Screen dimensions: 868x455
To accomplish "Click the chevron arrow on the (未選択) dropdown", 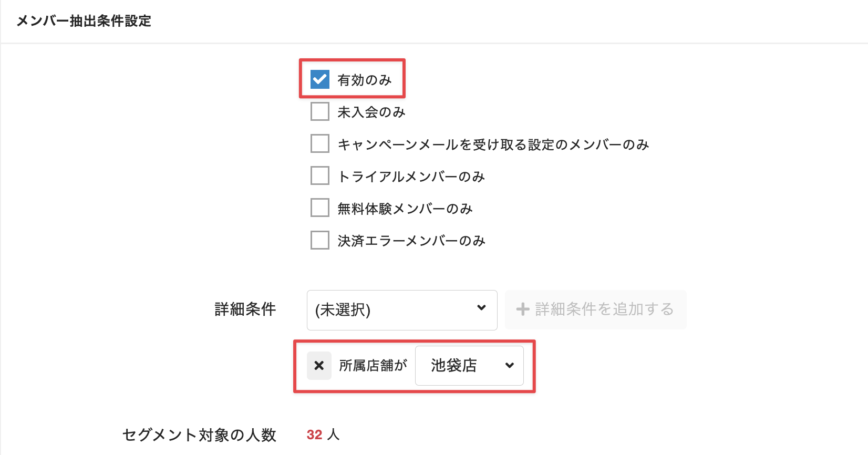I will (x=481, y=308).
